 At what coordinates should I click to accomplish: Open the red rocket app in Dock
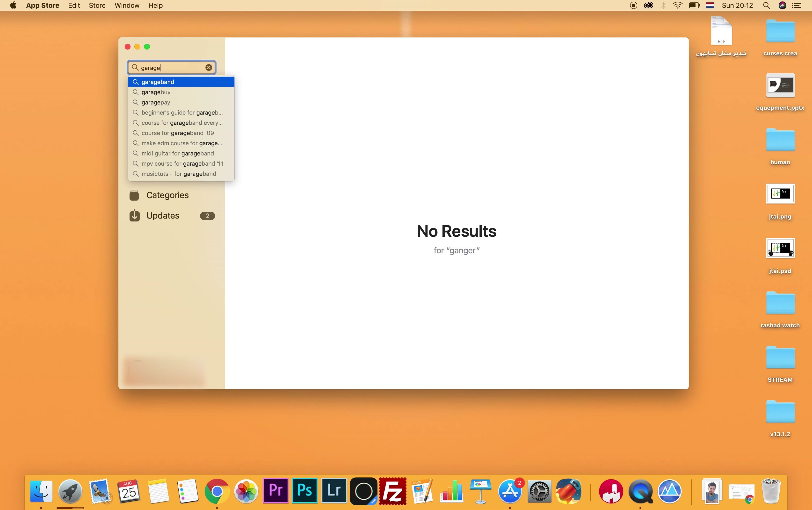569,491
